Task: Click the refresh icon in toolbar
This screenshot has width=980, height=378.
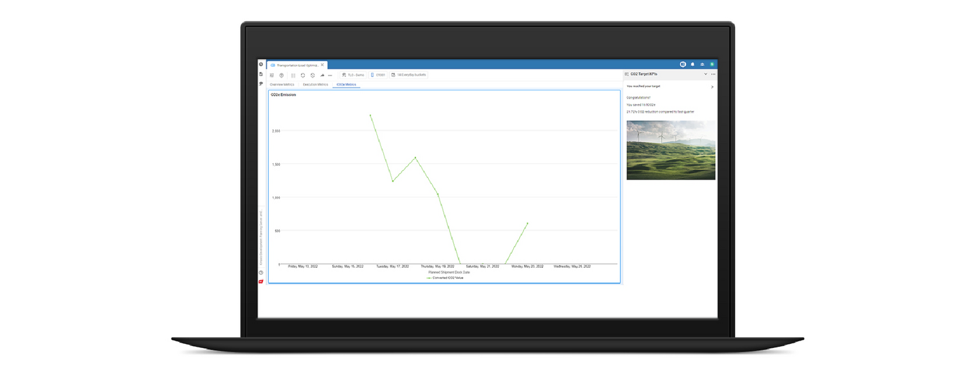Action: [303, 75]
